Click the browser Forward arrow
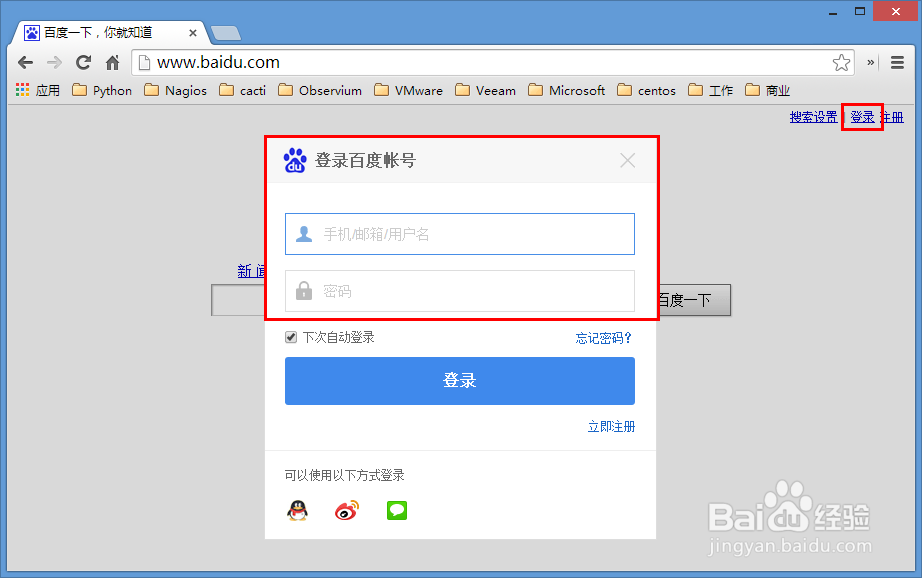This screenshot has width=922, height=578. 54,62
